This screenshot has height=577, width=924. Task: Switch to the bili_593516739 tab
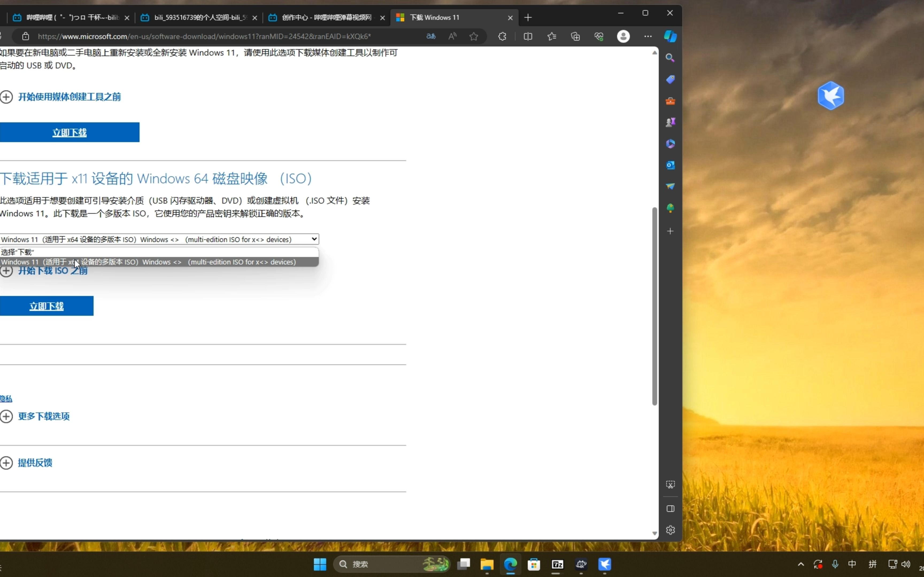[195, 18]
